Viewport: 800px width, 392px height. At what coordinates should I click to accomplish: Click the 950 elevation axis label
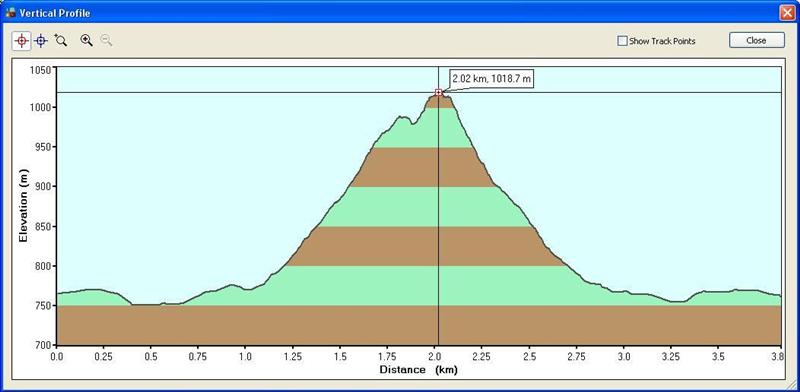[x=44, y=148]
